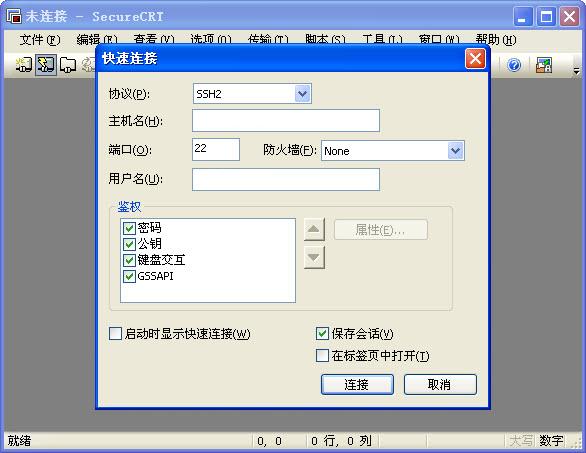The width and height of the screenshot is (586, 453).
Task: Click the 用户名 input field
Action: (286, 179)
